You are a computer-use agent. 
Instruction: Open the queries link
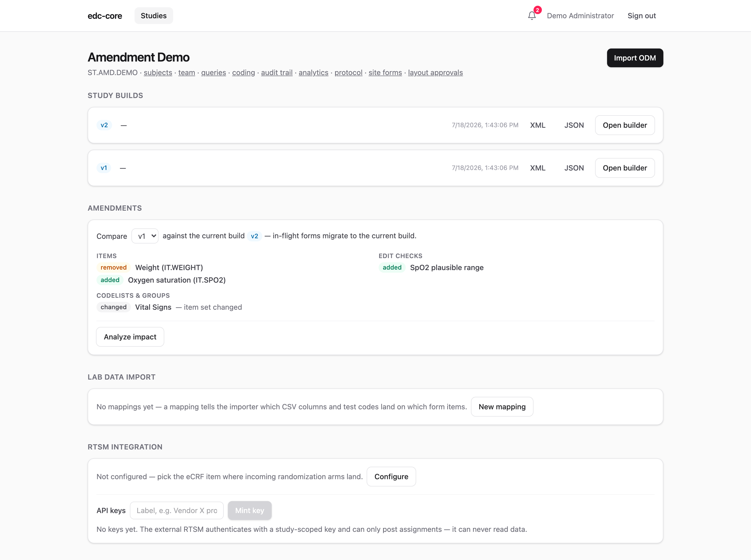(214, 72)
